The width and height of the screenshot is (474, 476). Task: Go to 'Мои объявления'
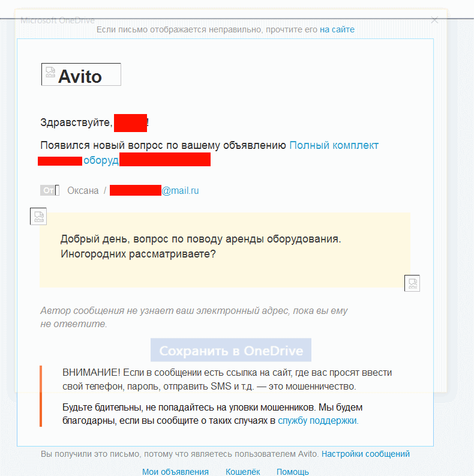pyautogui.click(x=175, y=471)
